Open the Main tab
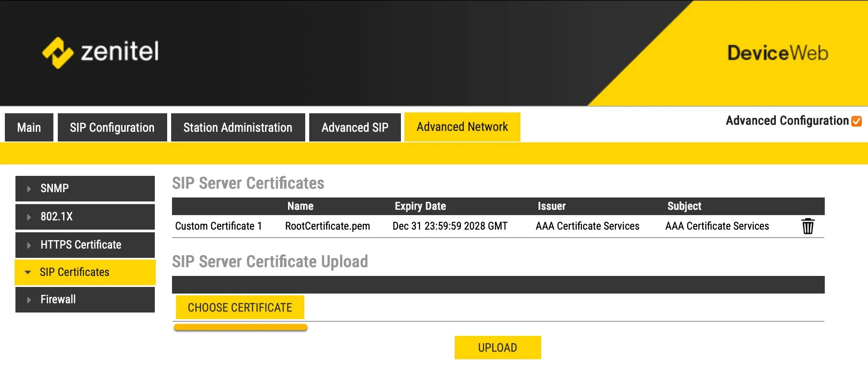Image resolution: width=868 pixels, height=387 pixels. tap(29, 127)
